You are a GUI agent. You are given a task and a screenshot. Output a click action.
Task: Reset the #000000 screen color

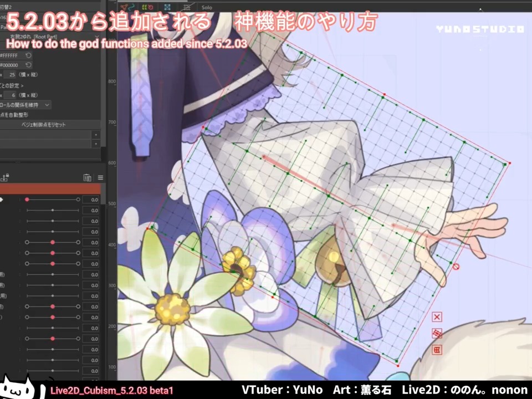(x=28, y=65)
